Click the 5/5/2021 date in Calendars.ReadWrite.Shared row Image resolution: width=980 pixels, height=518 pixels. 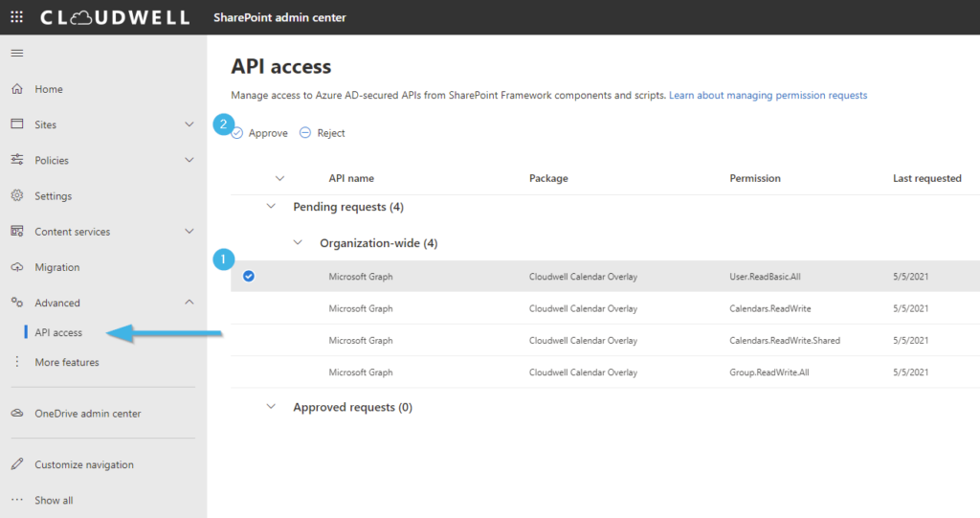pyautogui.click(x=911, y=340)
